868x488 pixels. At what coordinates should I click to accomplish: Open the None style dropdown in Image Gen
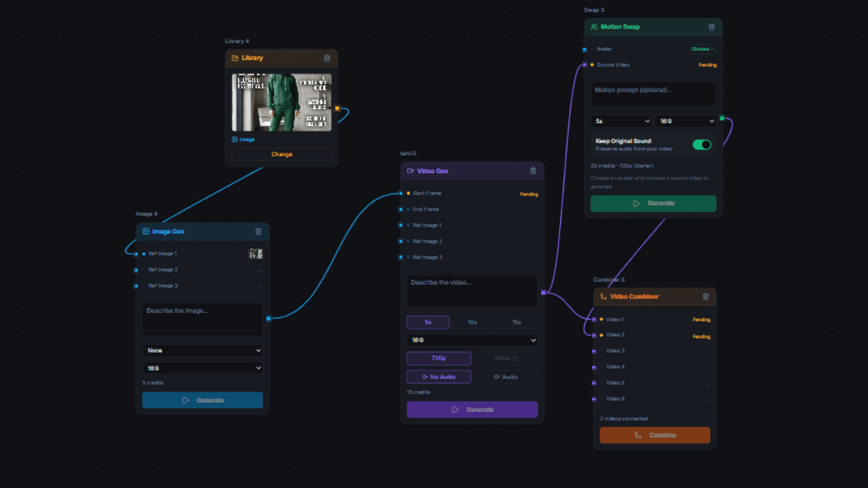[203, 350]
